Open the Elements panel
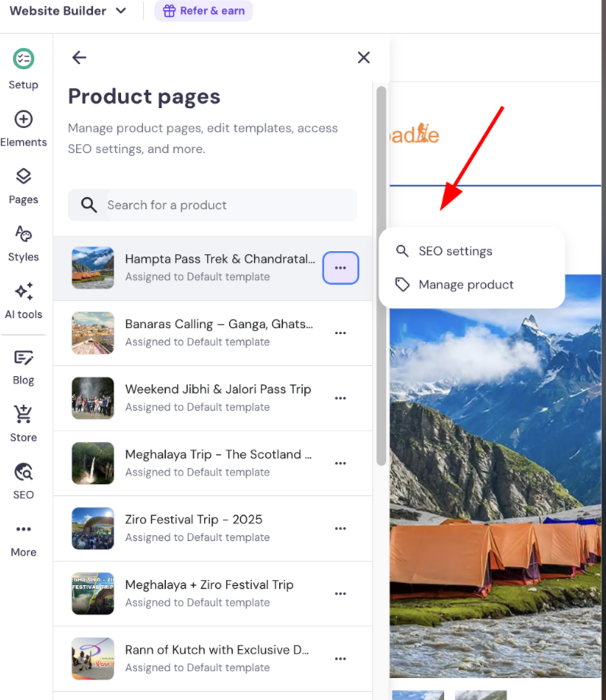This screenshot has height=700, width=606. click(x=24, y=119)
